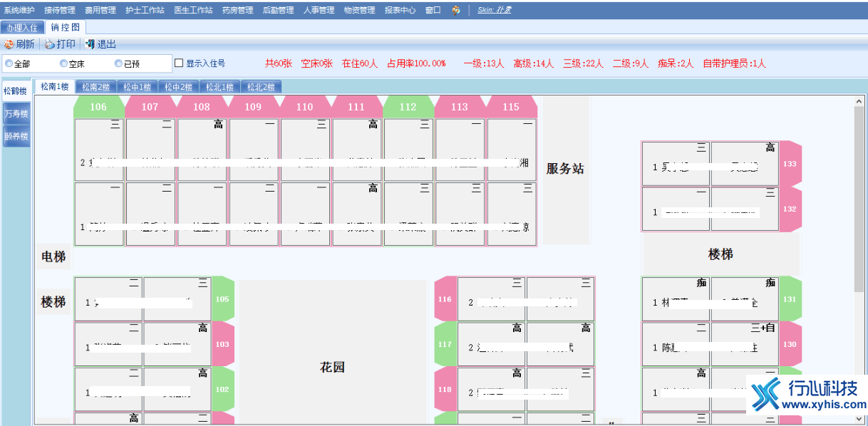Select the 全部 radio button
The width and height of the screenshot is (868, 426).
tap(9, 63)
